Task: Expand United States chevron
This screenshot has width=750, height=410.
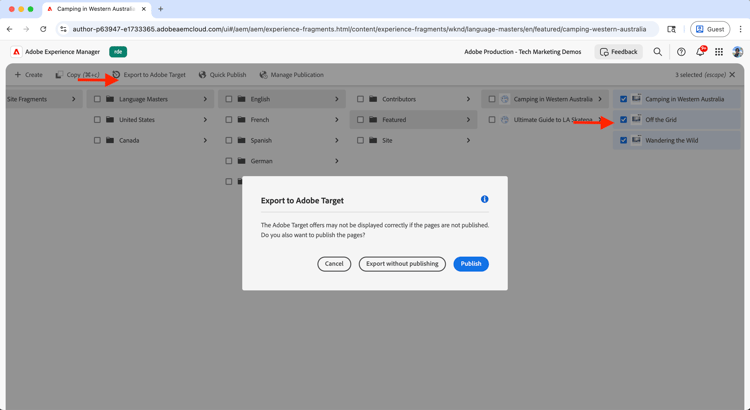Action: (x=205, y=120)
